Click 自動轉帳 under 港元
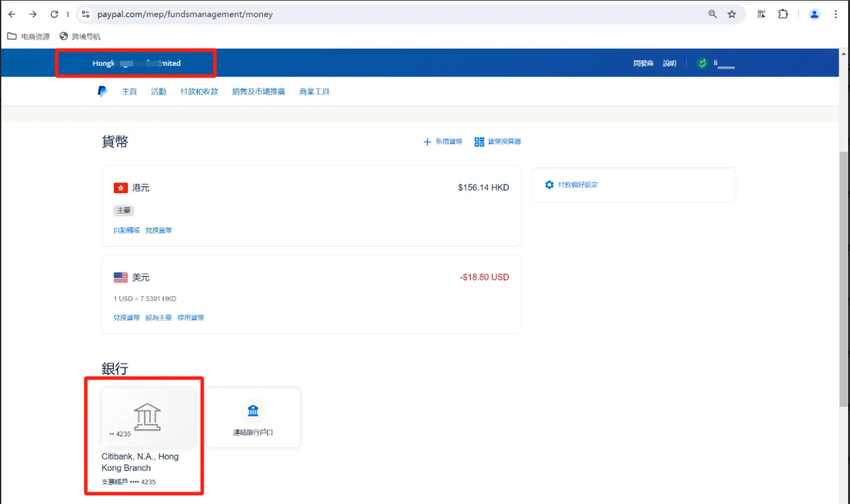Screen dimensions: 850x504 127,230
